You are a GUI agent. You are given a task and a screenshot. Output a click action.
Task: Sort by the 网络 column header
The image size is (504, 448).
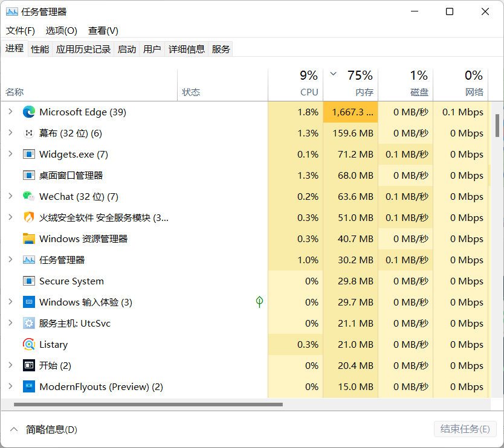[x=460, y=85]
